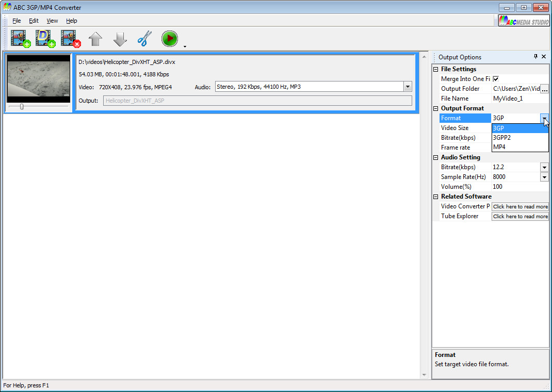
Task: Open the Edit menu
Action: (x=34, y=21)
